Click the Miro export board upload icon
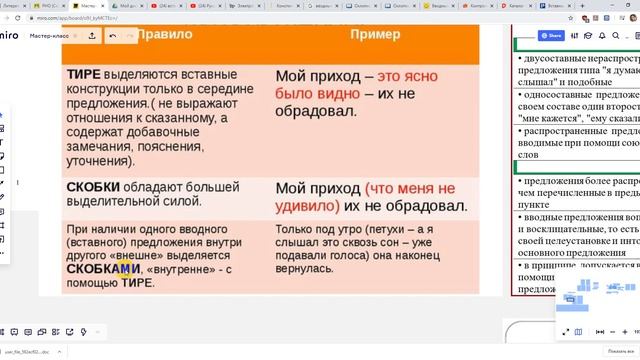The width and height of the screenshot is (640, 360). (x=92, y=36)
